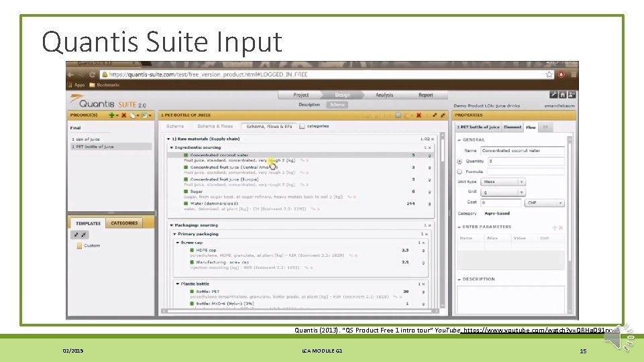Collapse the ENTER PARAMETERS section
Viewport: 644px width, 362px height.
point(459,227)
